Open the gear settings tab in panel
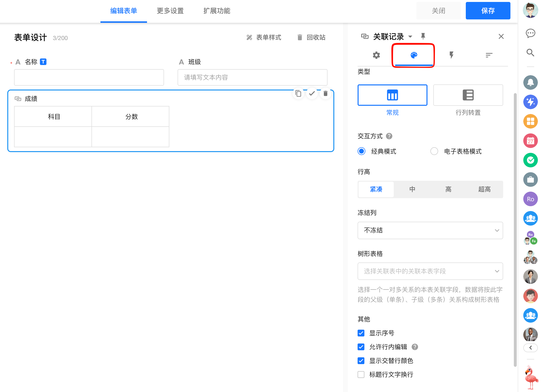Image resolution: width=541 pixels, height=392 pixels. click(x=376, y=55)
